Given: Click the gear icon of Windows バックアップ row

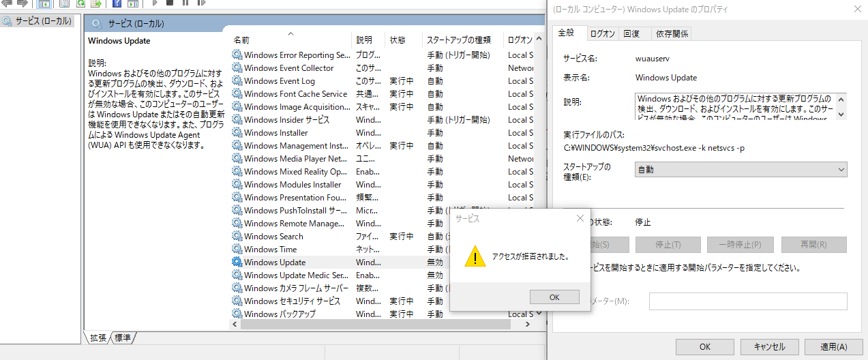Looking at the screenshot, I should tap(237, 314).
